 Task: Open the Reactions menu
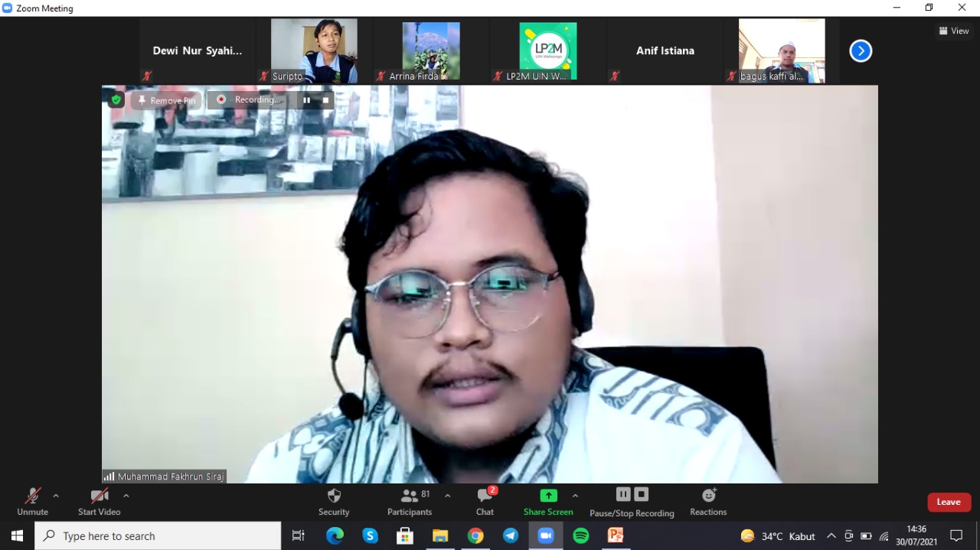[x=708, y=502]
